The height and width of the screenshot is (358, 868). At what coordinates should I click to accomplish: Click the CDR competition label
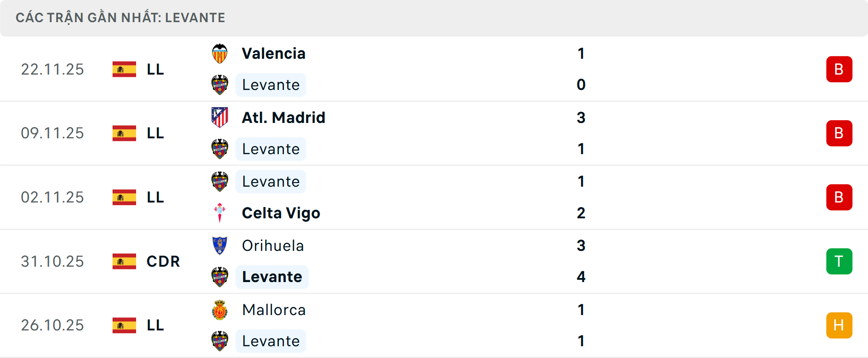(163, 261)
